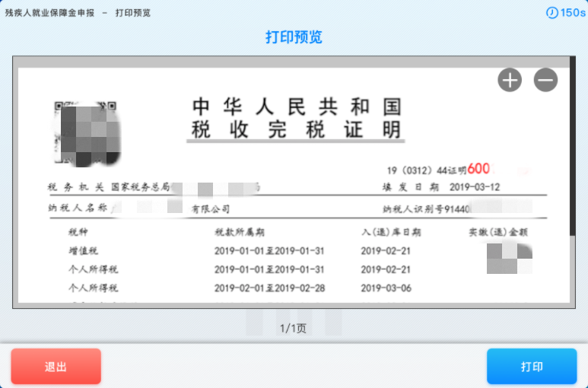Viewport: 588px width, 388px height.
Task: Click the QR code on certificate
Action: click(87, 133)
